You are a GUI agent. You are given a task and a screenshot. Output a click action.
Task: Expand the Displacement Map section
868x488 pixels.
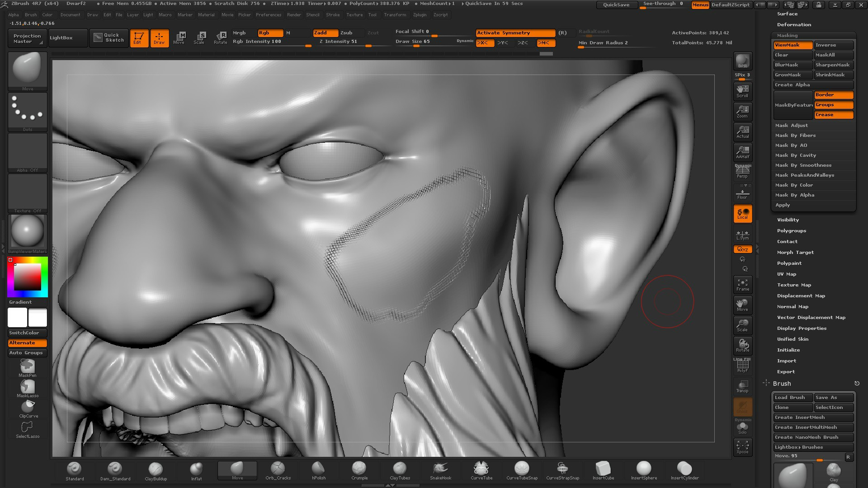coord(801,296)
